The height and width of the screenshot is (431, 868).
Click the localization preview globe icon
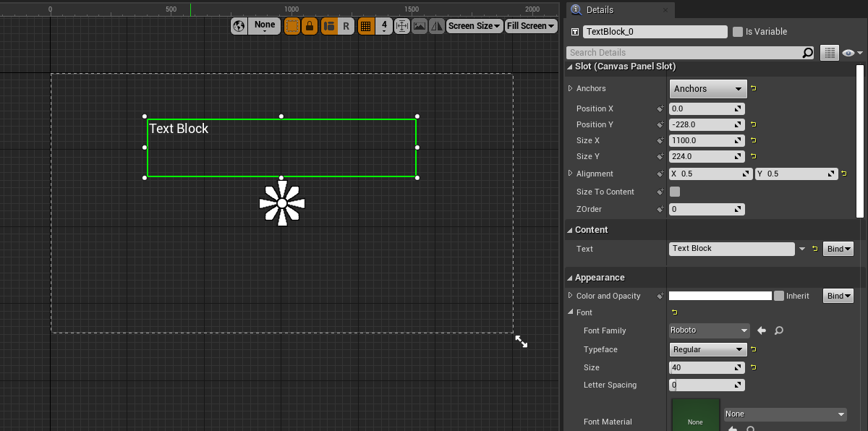click(x=239, y=26)
